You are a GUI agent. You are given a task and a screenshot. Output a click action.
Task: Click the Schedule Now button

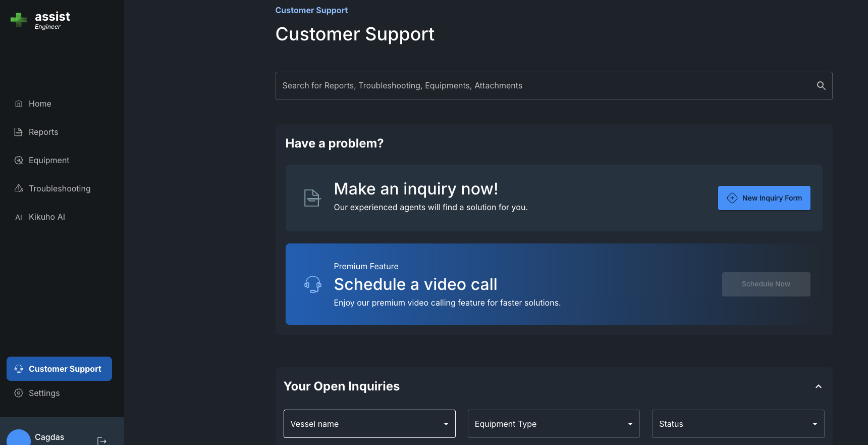[x=766, y=284]
